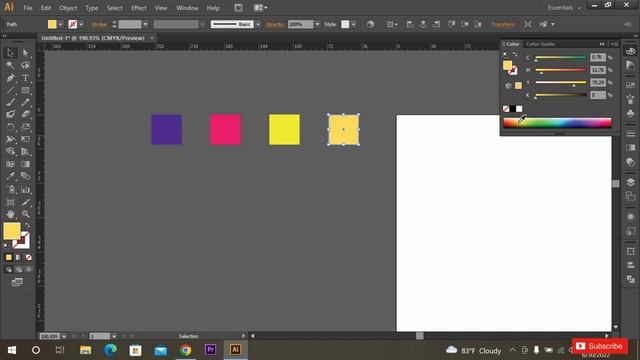This screenshot has height=360, width=640.
Task: Open the Window menu
Action: [x=187, y=8]
